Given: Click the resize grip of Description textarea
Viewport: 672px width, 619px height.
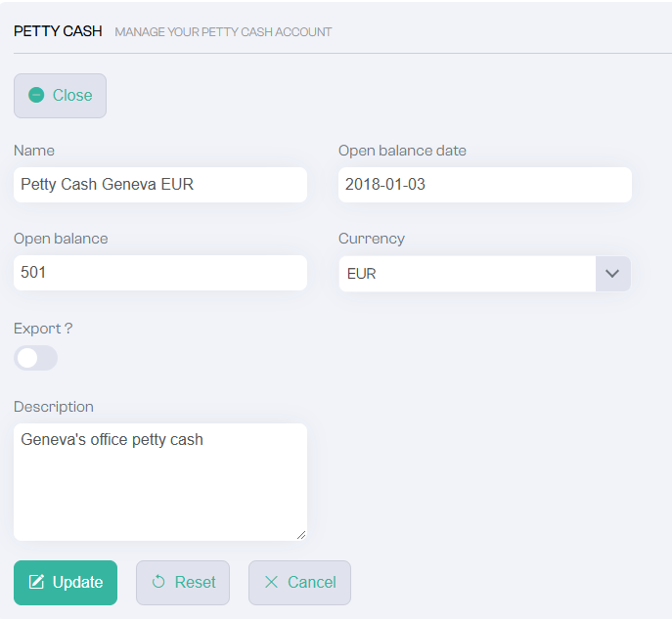Looking at the screenshot, I should (x=301, y=535).
